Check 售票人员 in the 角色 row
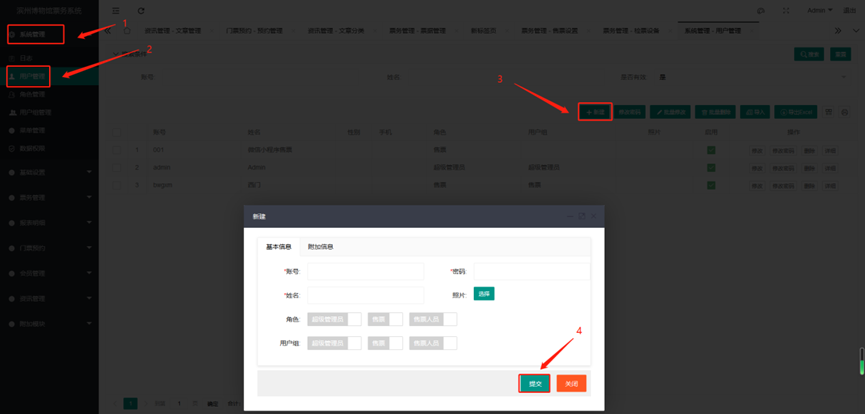The height and width of the screenshot is (414, 865). [433, 319]
